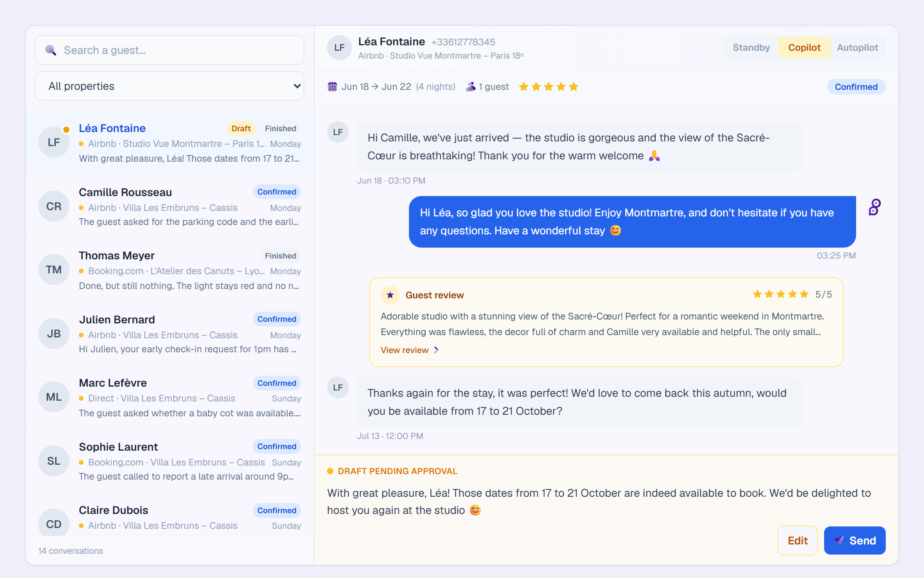Click the LF avatar in Léa Fontaine row

[54, 142]
